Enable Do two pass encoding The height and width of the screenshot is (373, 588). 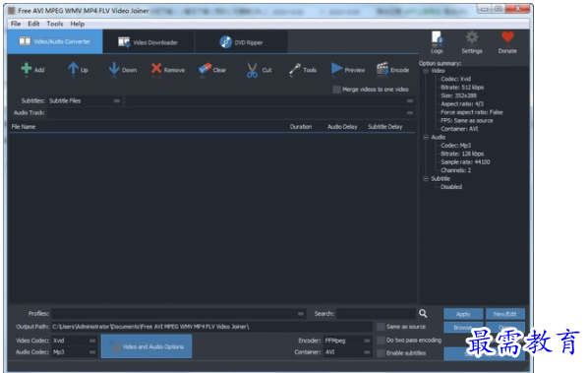[x=381, y=340]
